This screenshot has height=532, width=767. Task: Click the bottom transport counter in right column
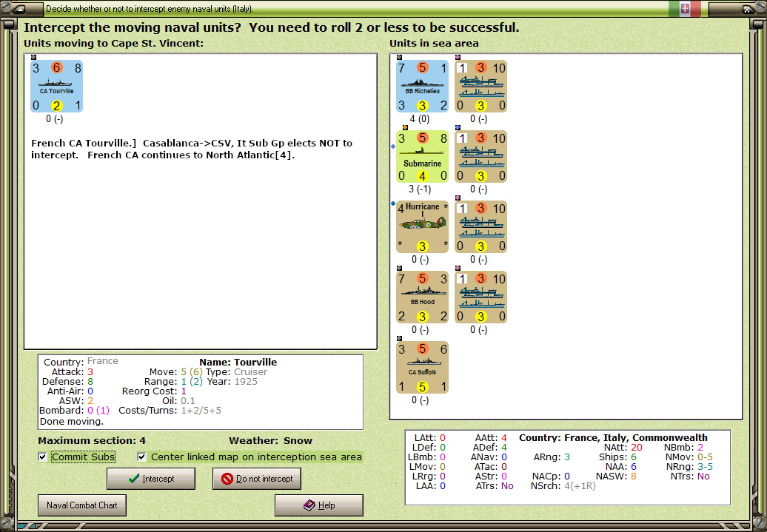pos(480,296)
